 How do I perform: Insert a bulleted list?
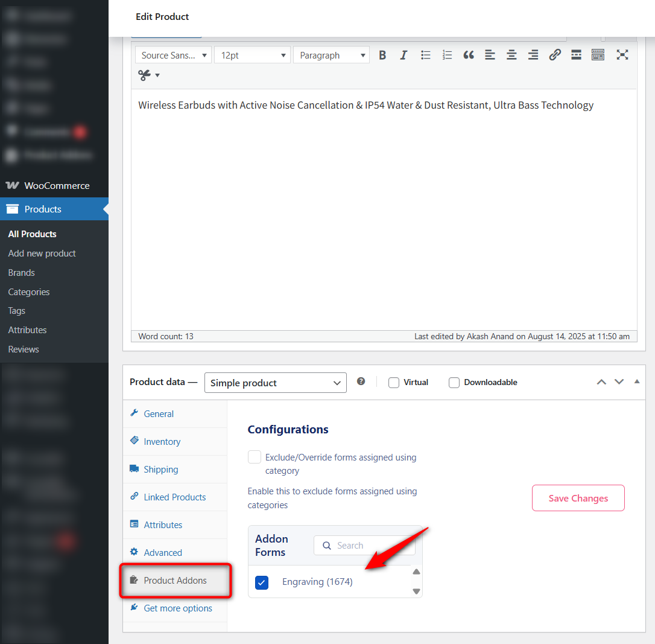(x=425, y=54)
